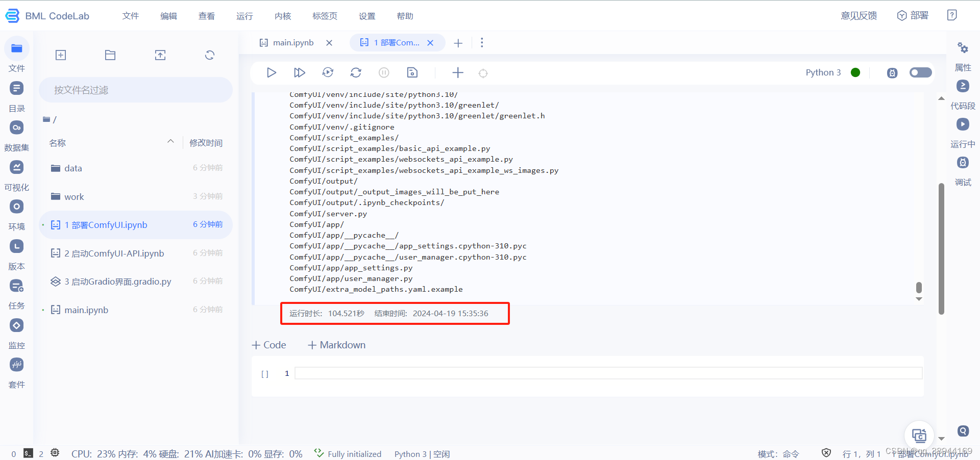Close the main.ipynb tab
Screen dimensions: 980x460
329,43
